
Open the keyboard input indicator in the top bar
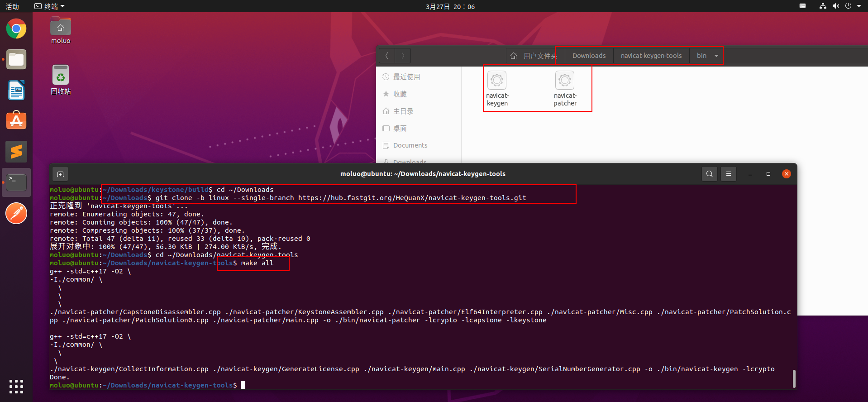(802, 6)
